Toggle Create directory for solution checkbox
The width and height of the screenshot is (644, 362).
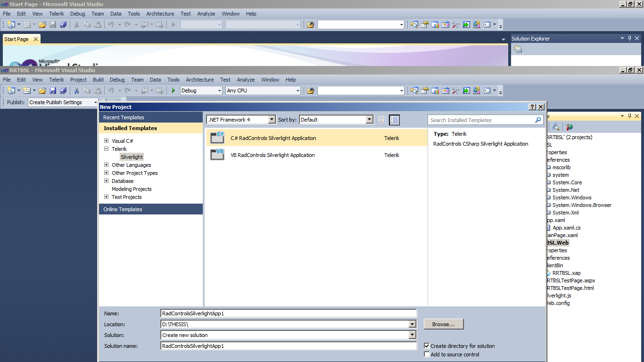tap(427, 346)
